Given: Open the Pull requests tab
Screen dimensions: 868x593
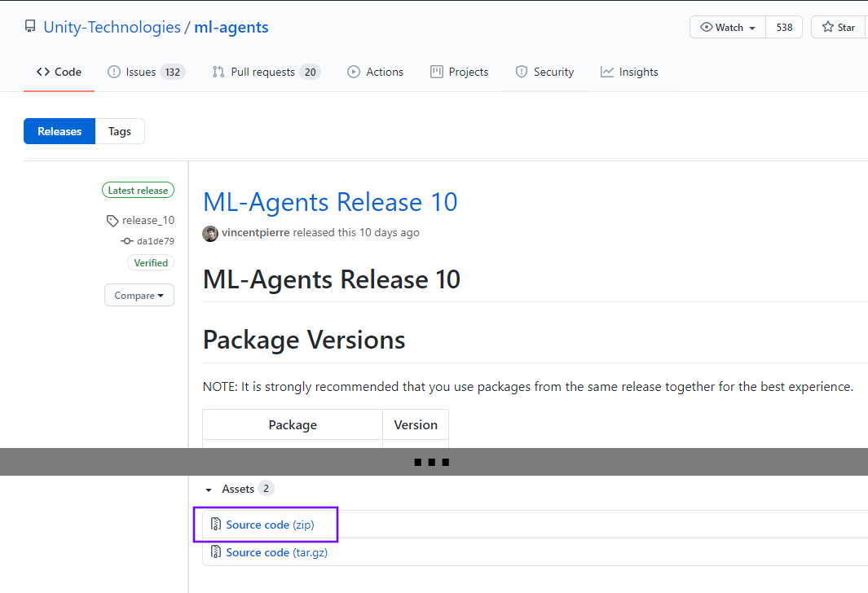Looking at the screenshot, I should pyautogui.click(x=267, y=72).
